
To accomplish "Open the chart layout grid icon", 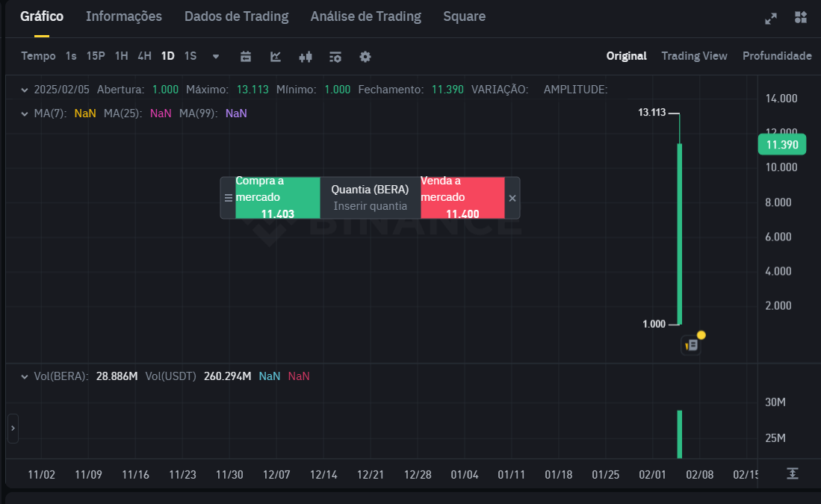I will (x=801, y=17).
